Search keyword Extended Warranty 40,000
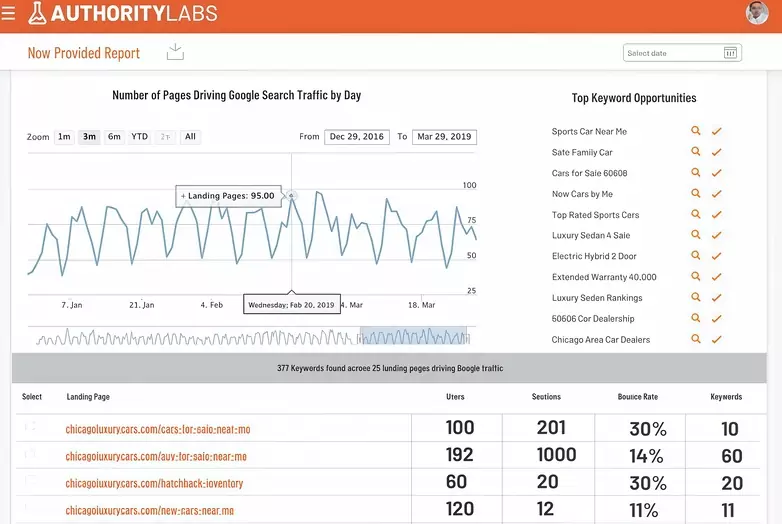Viewport: 782px width, 524px height. [696, 277]
